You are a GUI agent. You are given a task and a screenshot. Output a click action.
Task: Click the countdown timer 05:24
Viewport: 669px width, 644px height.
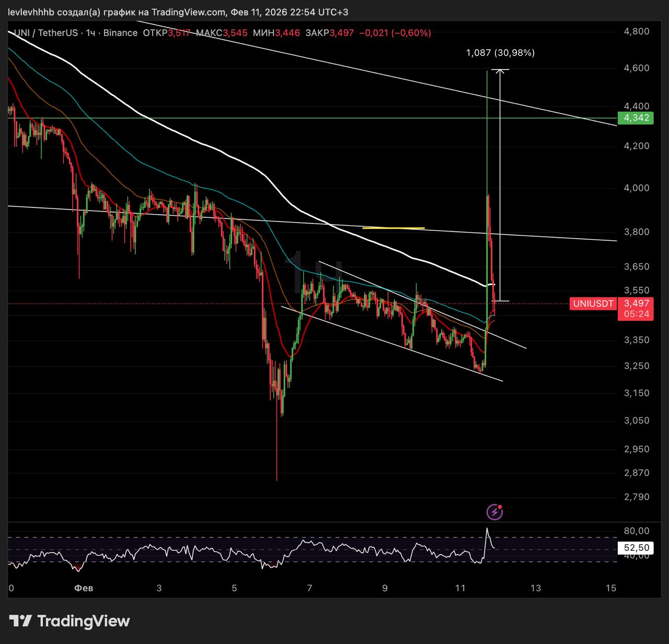(636, 314)
